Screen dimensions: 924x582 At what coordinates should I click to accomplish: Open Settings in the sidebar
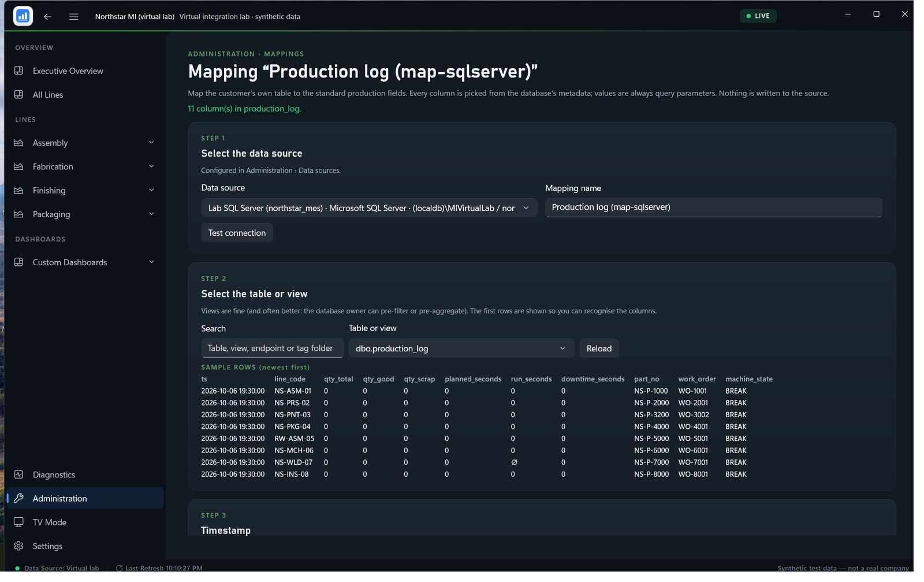point(85,546)
